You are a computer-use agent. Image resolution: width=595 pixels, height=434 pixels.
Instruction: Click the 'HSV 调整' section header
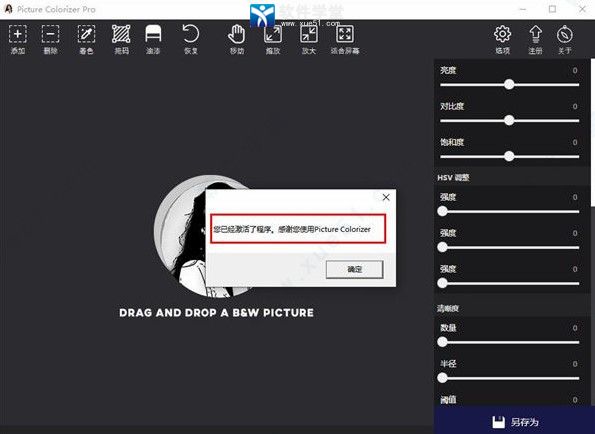click(453, 178)
